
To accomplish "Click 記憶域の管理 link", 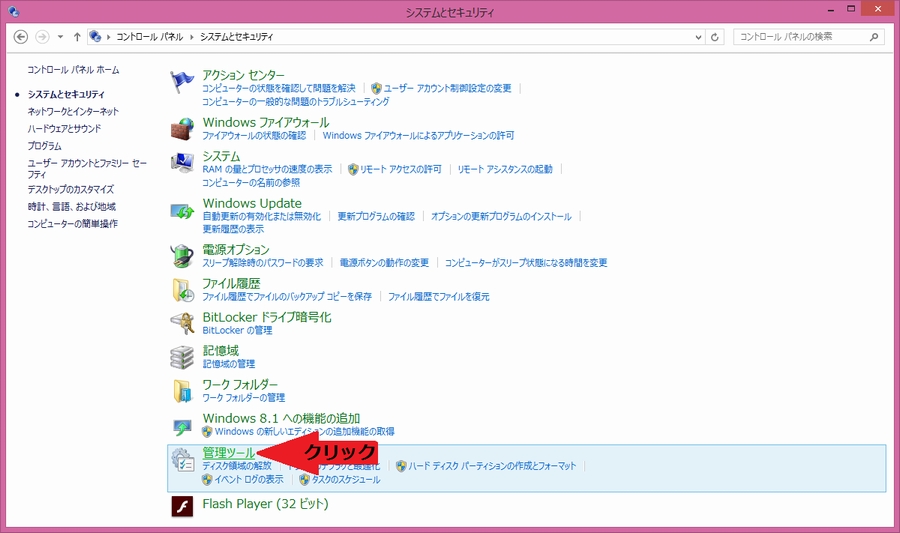I will [228, 364].
